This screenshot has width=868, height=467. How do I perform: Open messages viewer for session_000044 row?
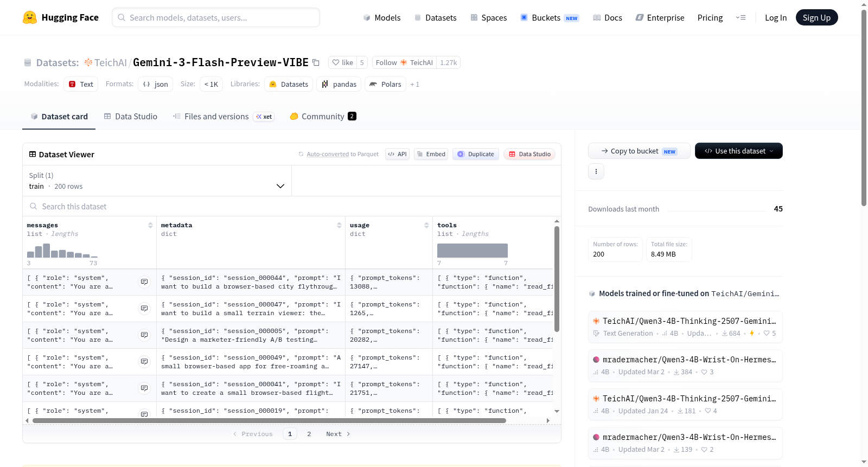click(144, 282)
